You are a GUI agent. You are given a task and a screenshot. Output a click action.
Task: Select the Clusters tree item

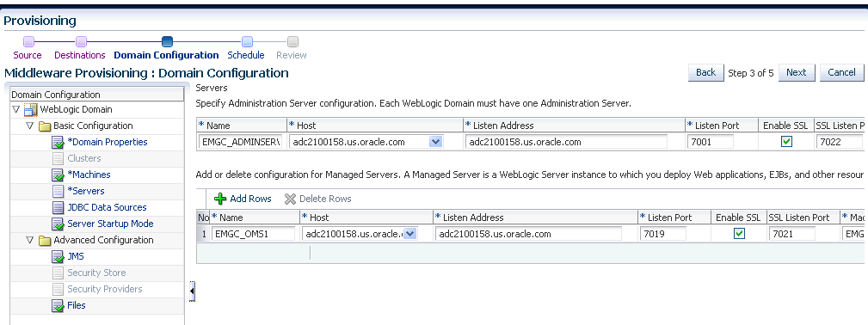point(84,158)
